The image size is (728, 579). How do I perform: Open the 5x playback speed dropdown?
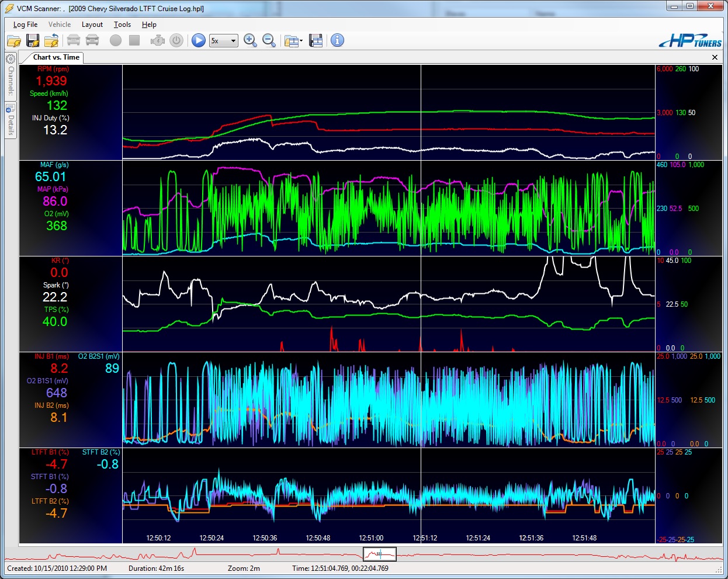[x=224, y=40]
